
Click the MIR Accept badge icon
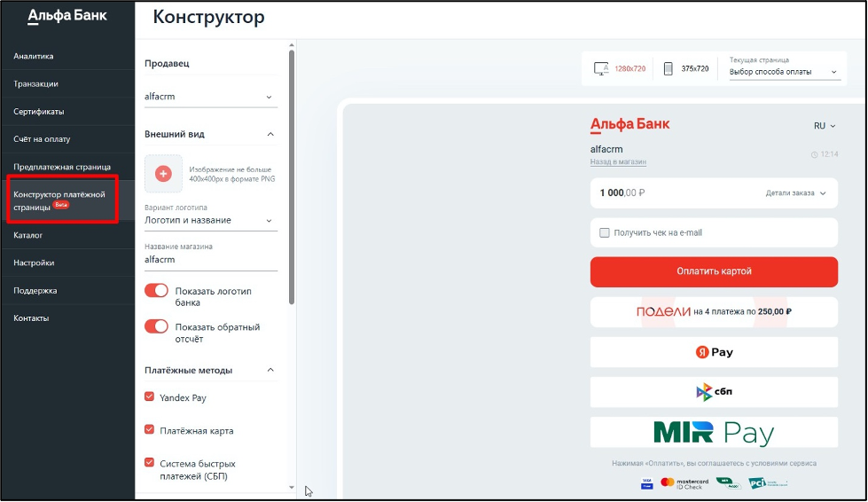click(729, 483)
